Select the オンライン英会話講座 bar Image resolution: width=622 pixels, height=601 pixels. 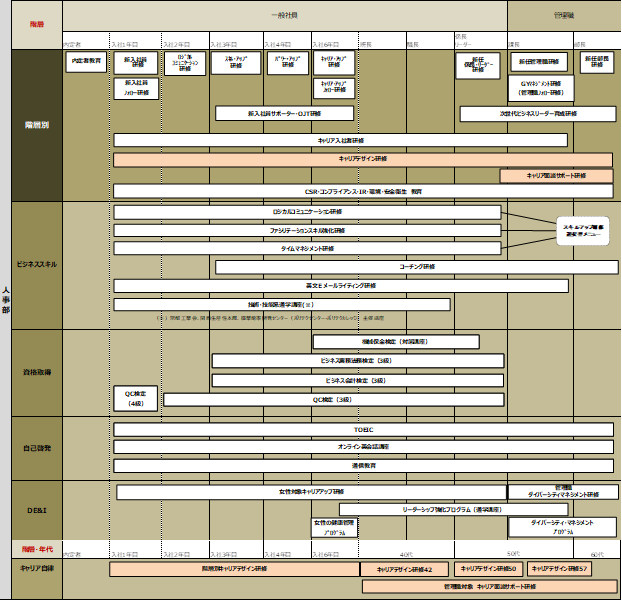click(x=363, y=447)
